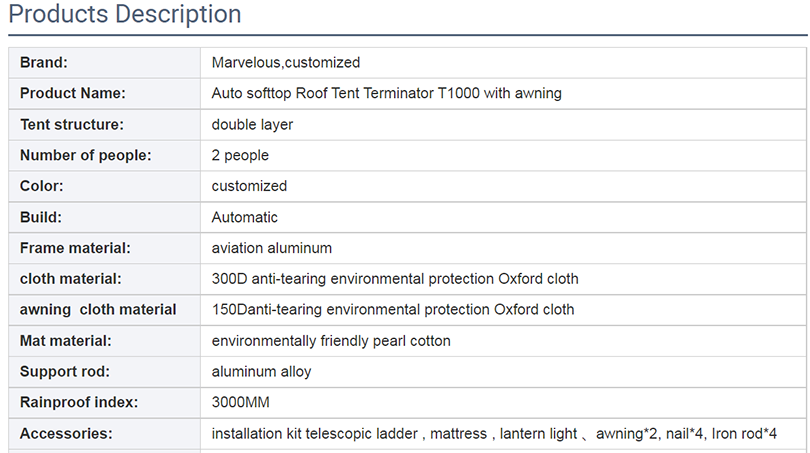Click the 3000MM rainproof index value
810x453 pixels.
pos(241,402)
